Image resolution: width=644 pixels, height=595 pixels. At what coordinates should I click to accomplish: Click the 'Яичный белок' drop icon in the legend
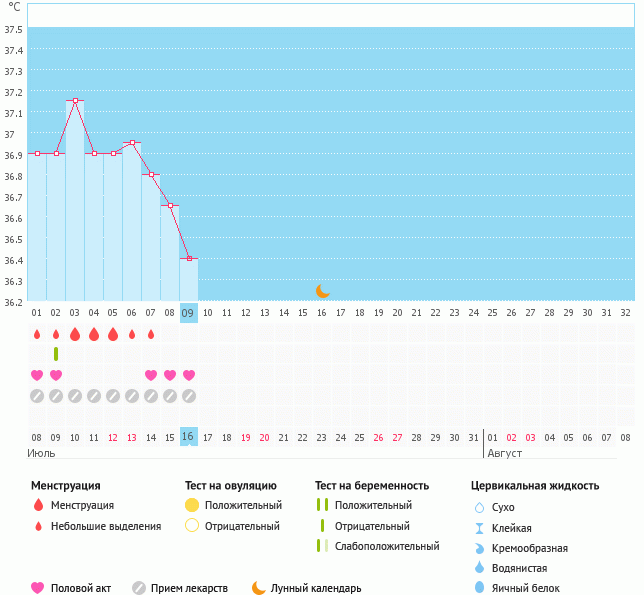click(480, 588)
